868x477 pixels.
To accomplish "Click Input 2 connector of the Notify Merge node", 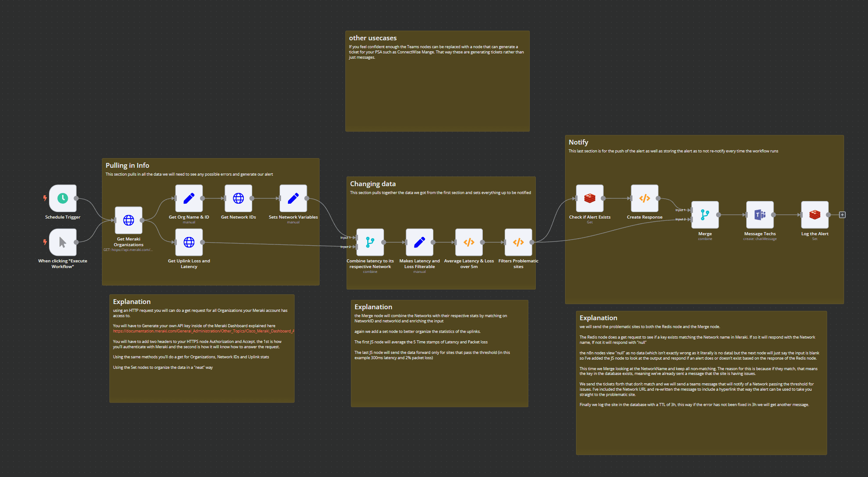I will [x=692, y=219].
